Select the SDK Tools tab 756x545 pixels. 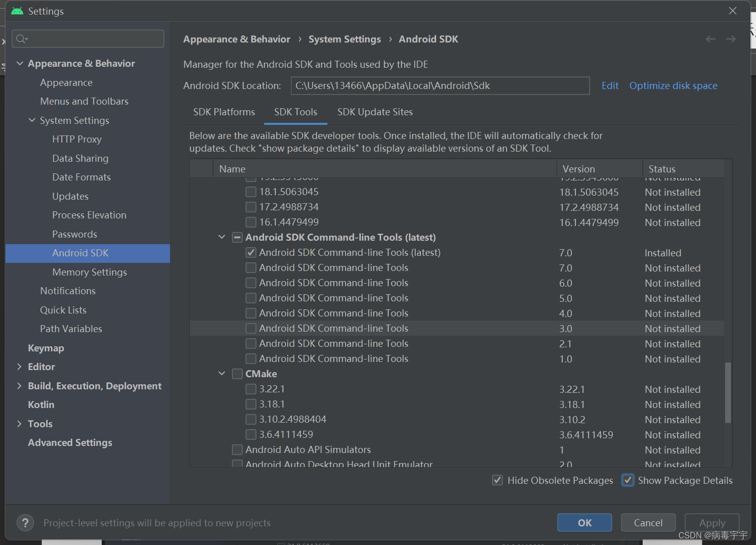296,112
